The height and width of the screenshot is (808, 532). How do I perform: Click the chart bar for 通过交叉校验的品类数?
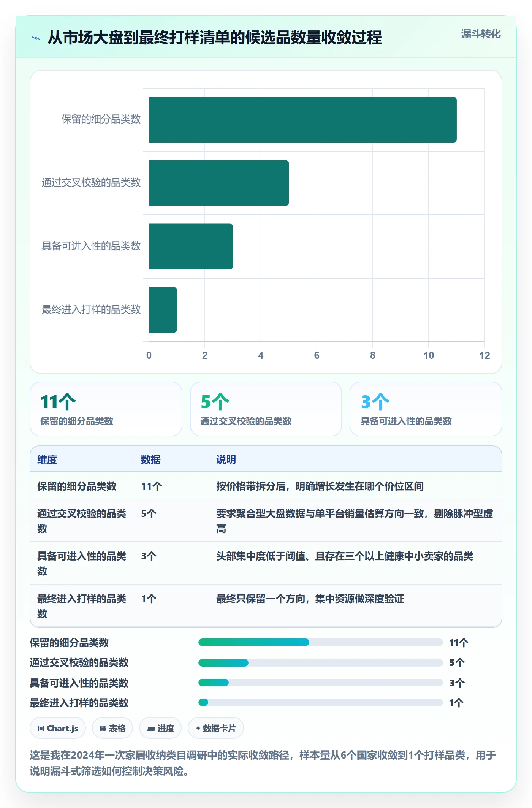coord(219,183)
